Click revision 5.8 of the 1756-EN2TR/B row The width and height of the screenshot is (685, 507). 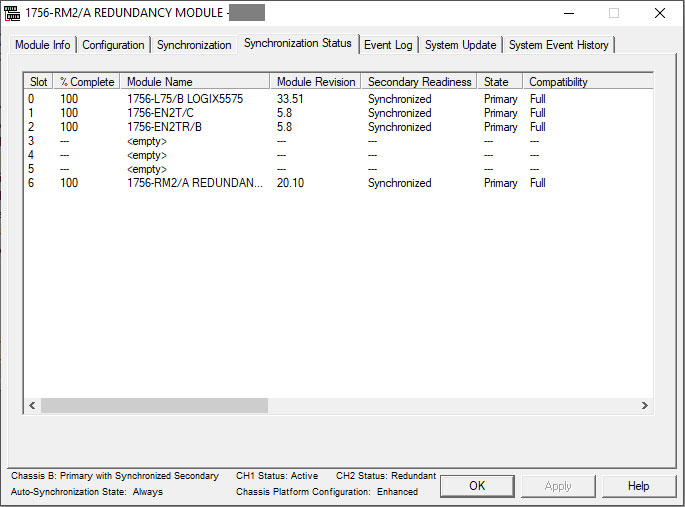(x=284, y=127)
